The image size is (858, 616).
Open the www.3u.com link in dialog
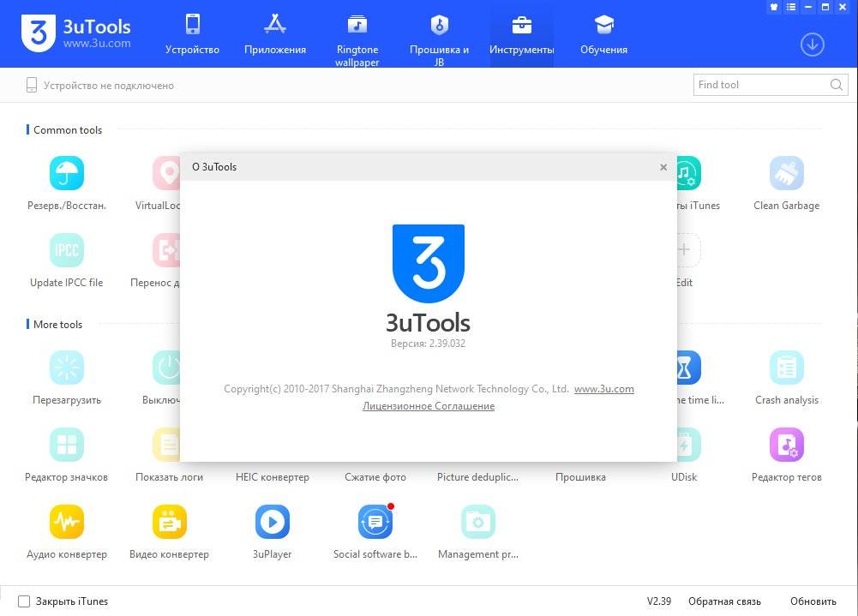603,389
